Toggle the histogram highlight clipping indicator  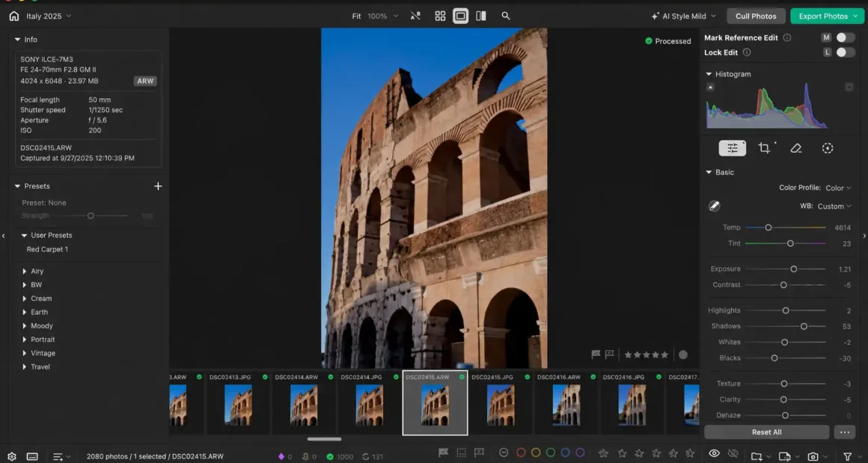click(x=849, y=87)
